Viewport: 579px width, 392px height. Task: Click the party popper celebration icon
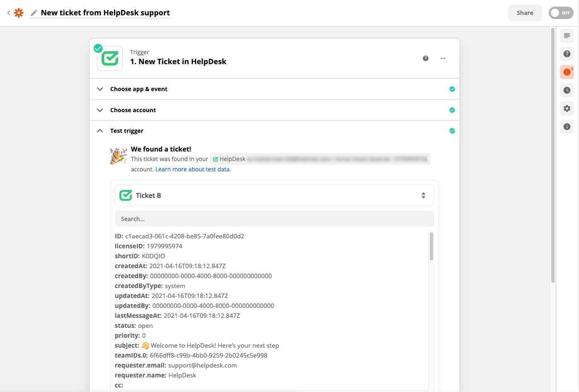119,156
